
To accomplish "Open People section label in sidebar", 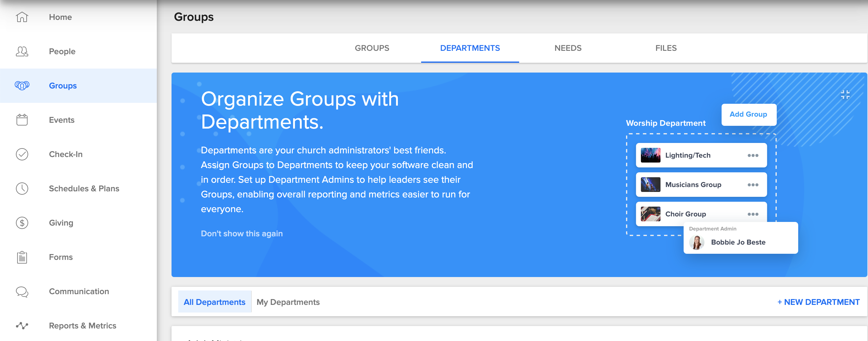I will 62,51.
